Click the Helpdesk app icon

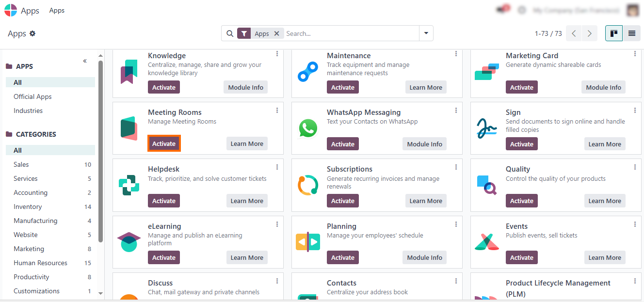pos(129,186)
